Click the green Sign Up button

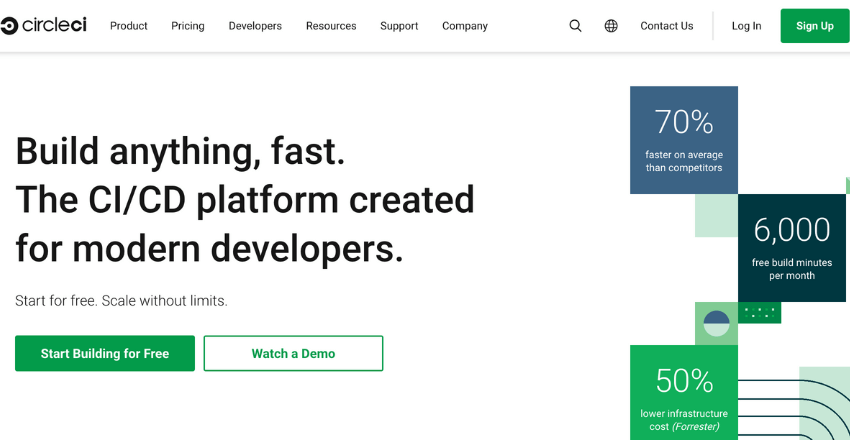pyautogui.click(x=815, y=26)
